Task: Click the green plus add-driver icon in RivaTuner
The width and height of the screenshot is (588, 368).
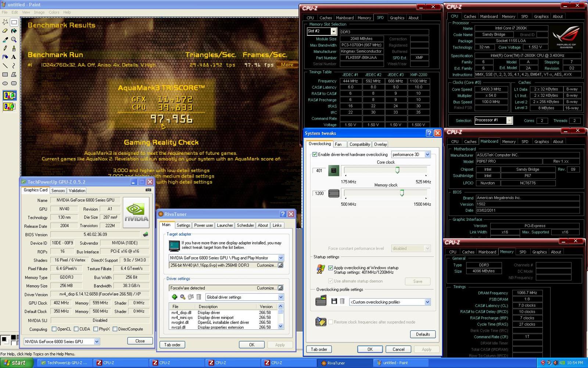Action: [174, 297]
